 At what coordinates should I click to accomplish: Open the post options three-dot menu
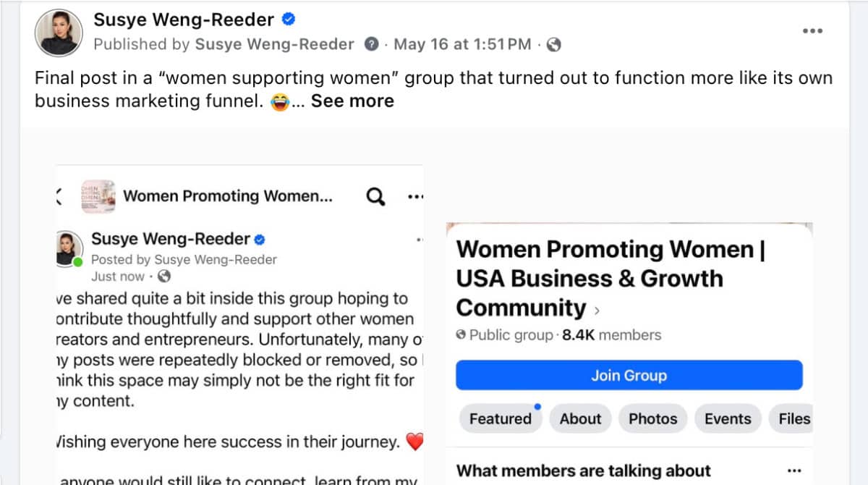point(813,31)
